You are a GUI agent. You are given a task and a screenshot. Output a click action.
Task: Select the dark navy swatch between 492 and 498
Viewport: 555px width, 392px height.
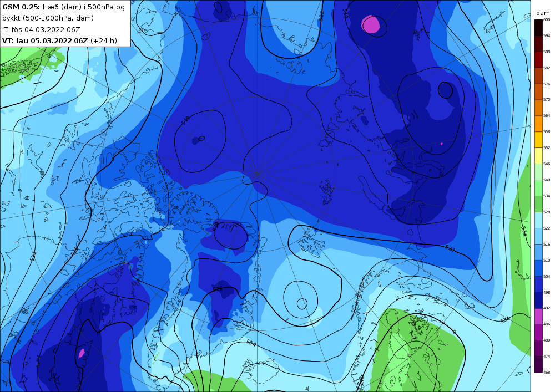538,300
